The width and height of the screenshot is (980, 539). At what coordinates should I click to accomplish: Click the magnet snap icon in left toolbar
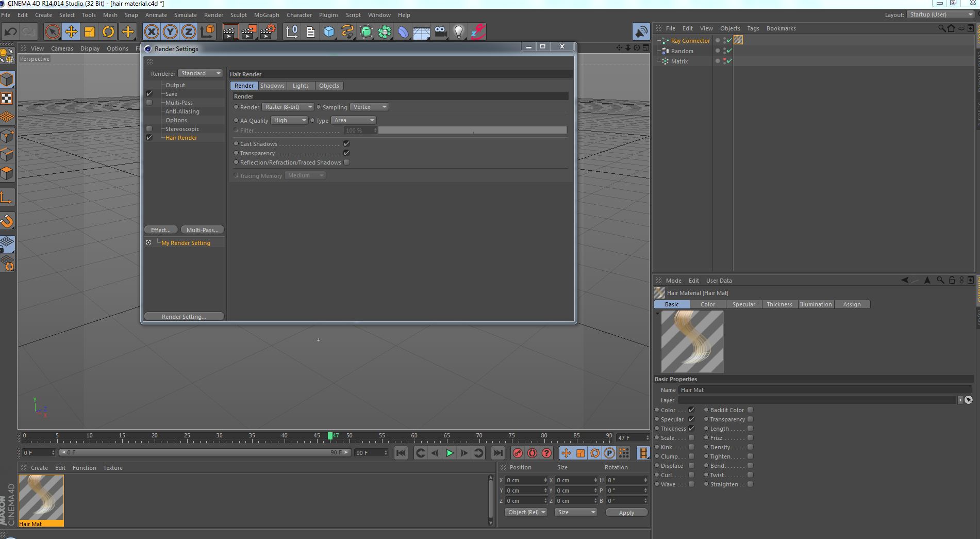pyautogui.click(x=7, y=221)
